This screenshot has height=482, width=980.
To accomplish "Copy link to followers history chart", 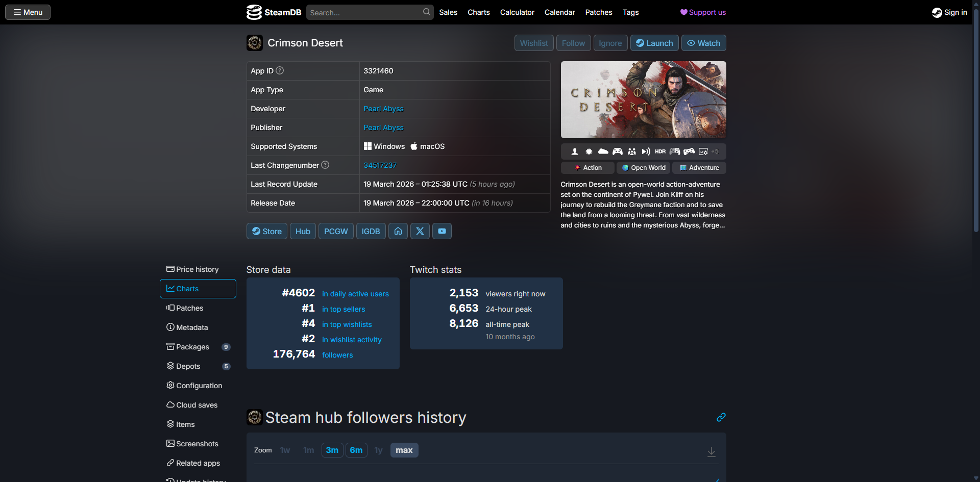I will pyautogui.click(x=721, y=417).
